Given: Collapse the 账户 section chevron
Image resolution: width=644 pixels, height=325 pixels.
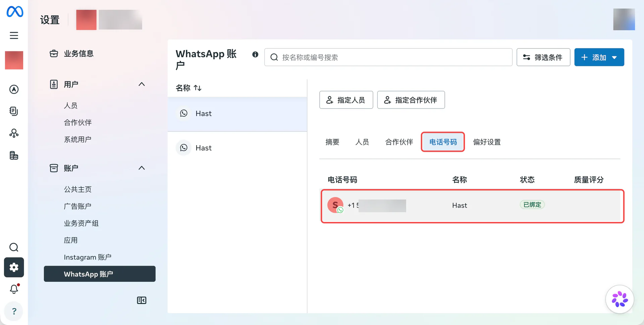Looking at the screenshot, I should [x=142, y=168].
